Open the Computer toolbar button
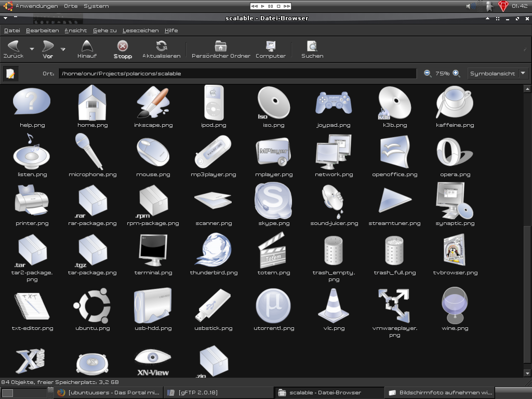Viewport: 532px width, 399px height. point(270,49)
